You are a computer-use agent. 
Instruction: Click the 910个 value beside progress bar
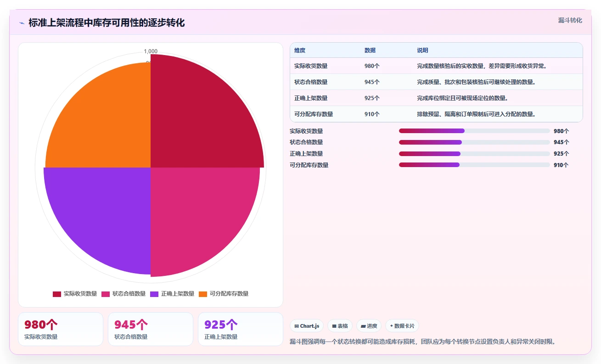click(561, 165)
